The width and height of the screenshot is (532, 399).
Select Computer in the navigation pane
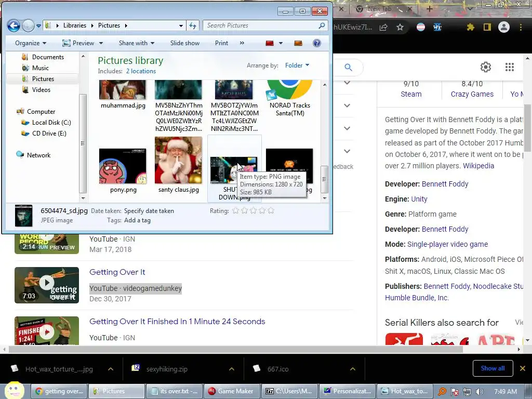[x=41, y=111]
